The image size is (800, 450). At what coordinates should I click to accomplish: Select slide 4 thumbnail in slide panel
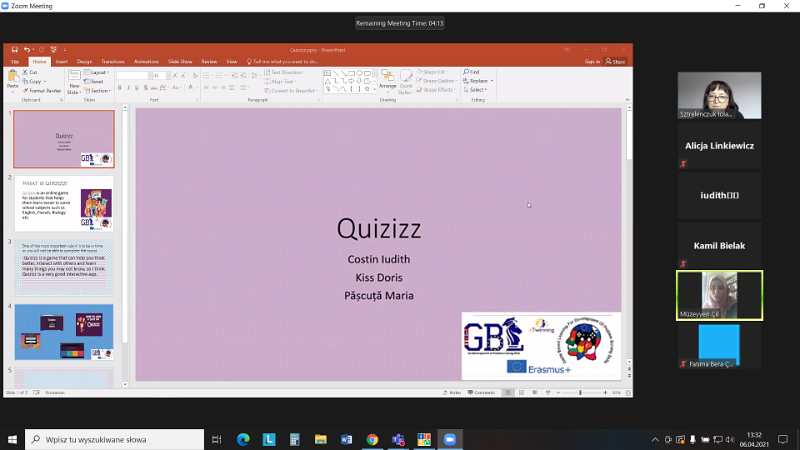pos(64,332)
